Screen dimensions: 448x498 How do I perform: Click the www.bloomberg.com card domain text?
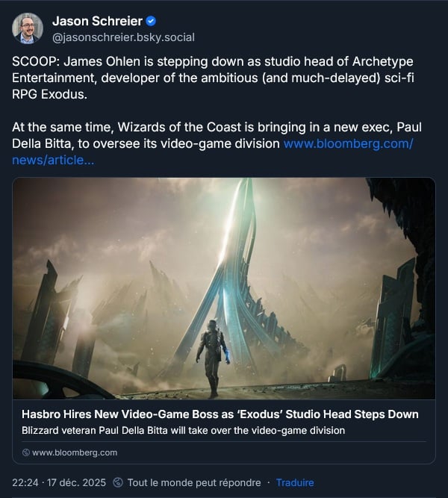[75, 452]
